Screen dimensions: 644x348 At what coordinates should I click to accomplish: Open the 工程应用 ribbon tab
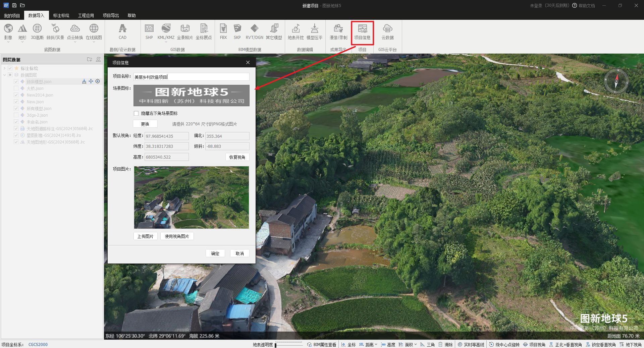[x=86, y=15]
